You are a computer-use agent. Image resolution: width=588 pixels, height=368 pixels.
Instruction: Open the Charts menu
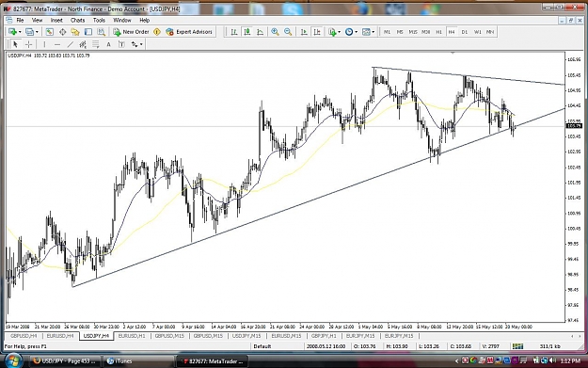78,21
